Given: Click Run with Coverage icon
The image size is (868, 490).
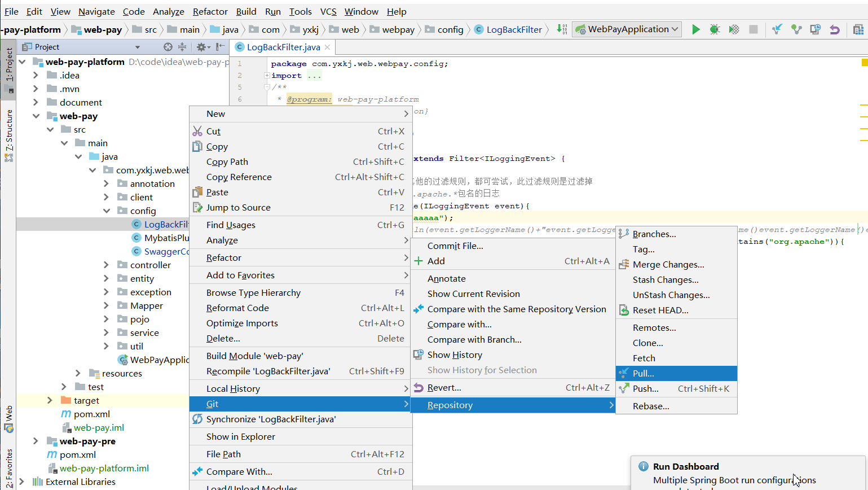Looking at the screenshot, I should coord(734,29).
